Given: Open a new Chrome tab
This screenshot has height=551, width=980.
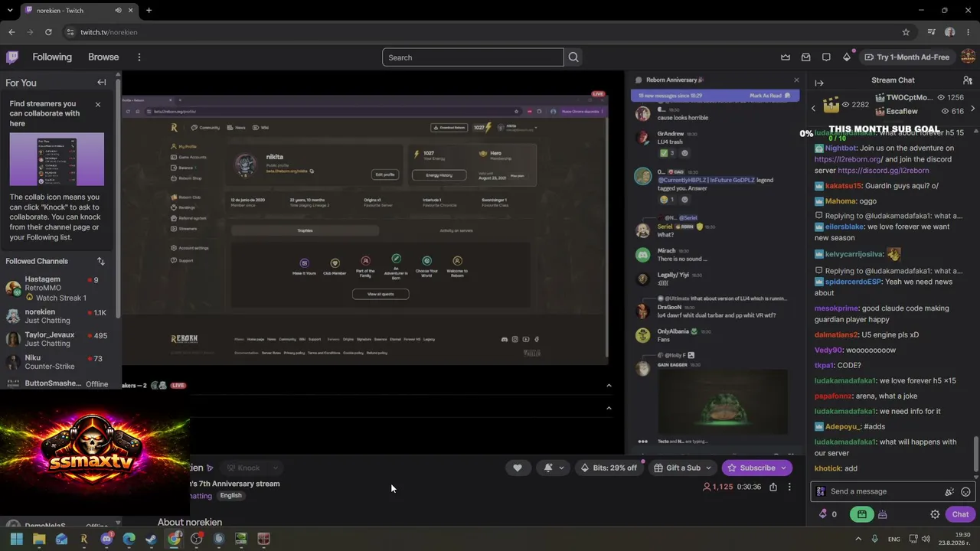Looking at the screenshot, I should [149, 11].
